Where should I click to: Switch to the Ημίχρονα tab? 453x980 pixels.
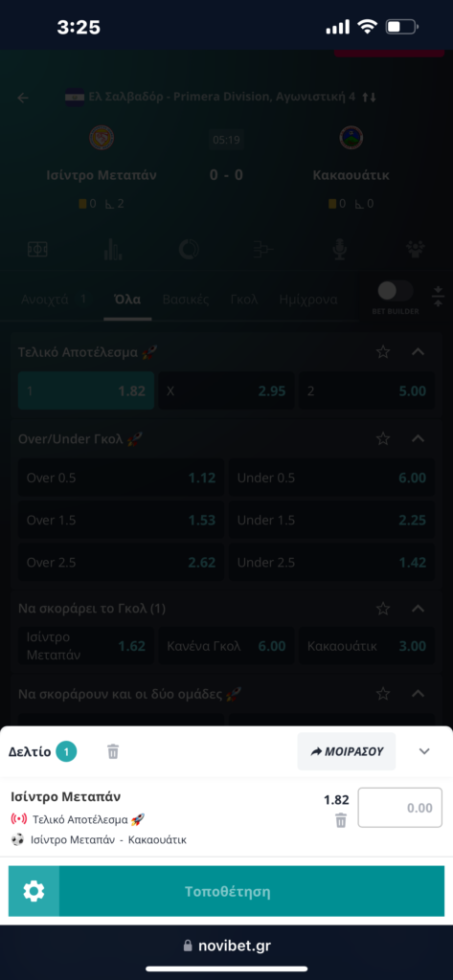(308, 300)
